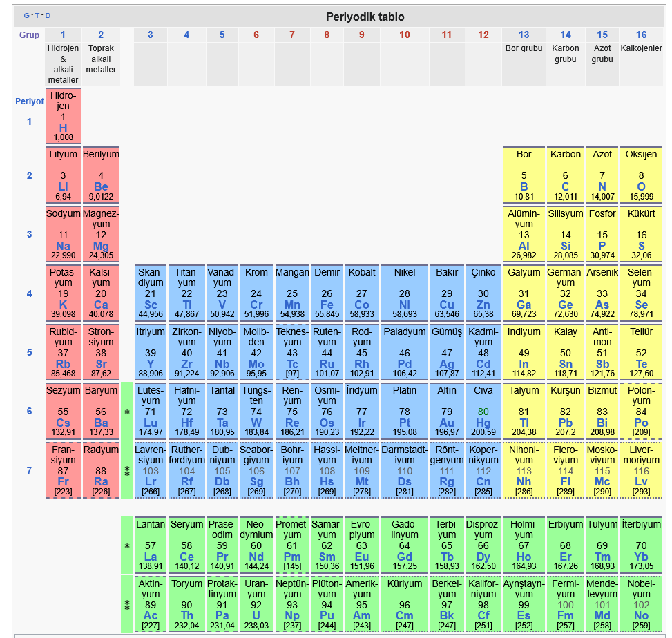
Task: Select the Au symbol for Altın
Action: click(x=446, y=423)
